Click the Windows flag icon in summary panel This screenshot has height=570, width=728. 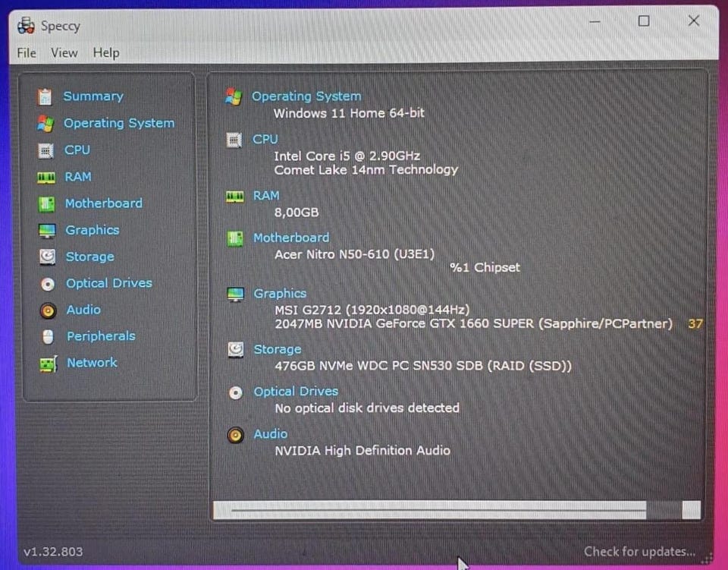tap(234, 96)
